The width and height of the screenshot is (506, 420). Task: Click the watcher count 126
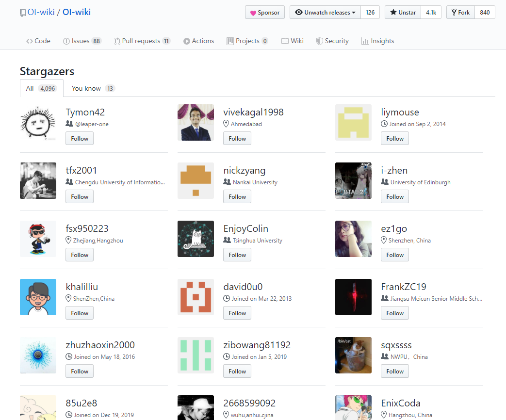(x=370, y=12)
